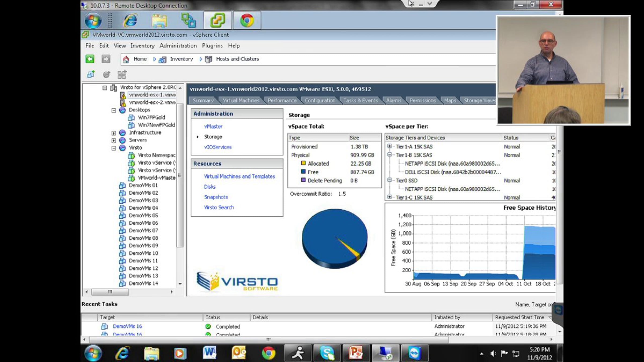Image resolution: width=644 pixels, height=362 pixels.
Task: Collapse the Desktops folder node
Action: [114, 110]
